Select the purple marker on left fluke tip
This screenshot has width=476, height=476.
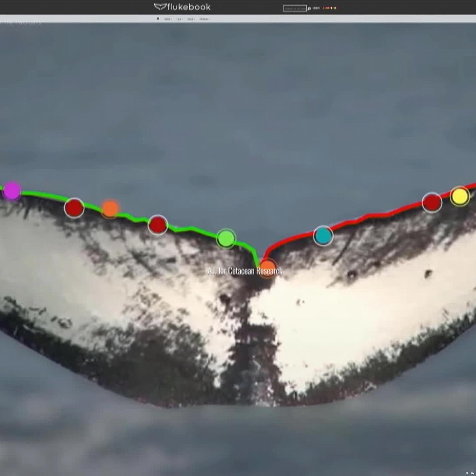coord(12,191)
